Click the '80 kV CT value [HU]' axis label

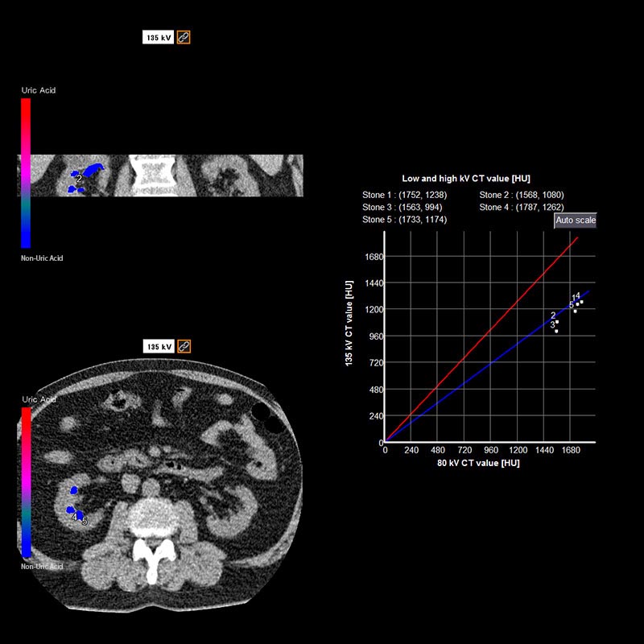(478, 463)
